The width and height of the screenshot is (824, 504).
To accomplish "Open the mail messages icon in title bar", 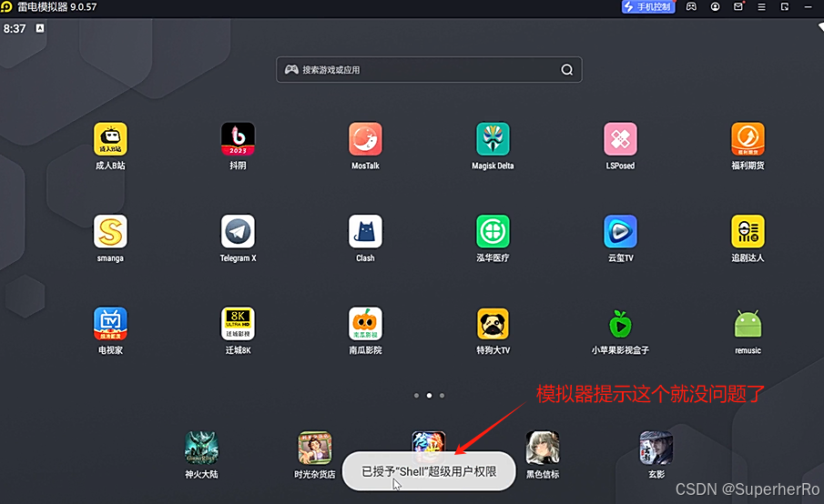I will point(738,7).
